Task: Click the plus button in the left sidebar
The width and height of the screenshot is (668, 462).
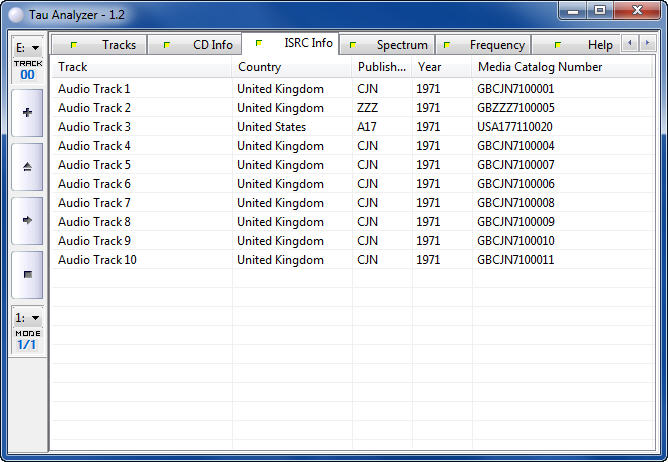Action: pyautogui.click(x=27, y=113)
